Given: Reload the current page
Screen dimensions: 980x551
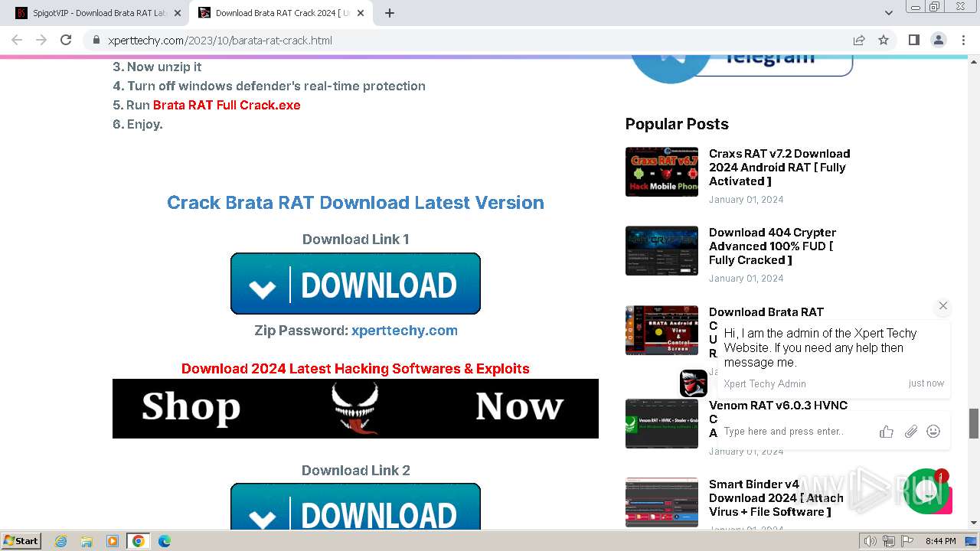Looking at the screenshot, I should pyautogui.click(x=66, y=40).
